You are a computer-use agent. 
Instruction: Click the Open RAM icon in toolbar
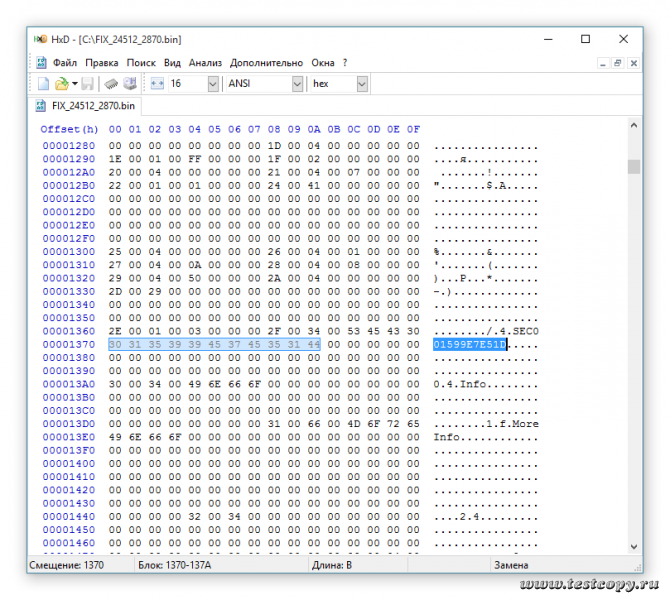point(112,84)
